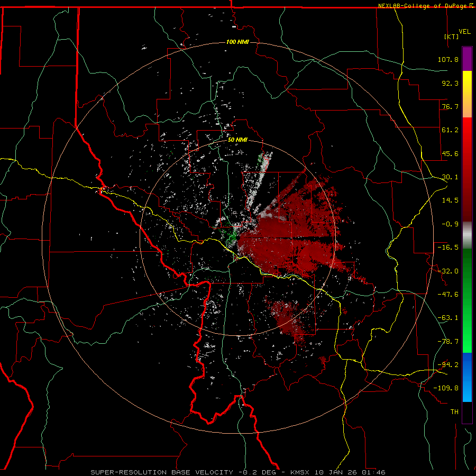
Task: Click the -63.1 velocity scale value
Action: point(448,318)
